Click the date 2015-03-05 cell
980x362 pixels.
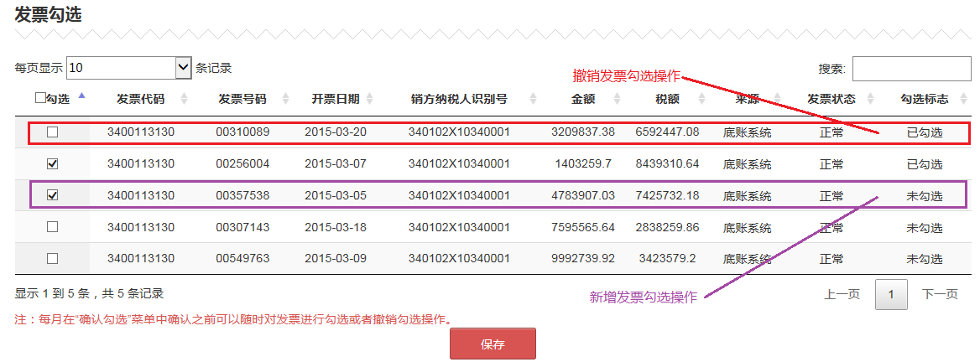(x=336, y=195)
